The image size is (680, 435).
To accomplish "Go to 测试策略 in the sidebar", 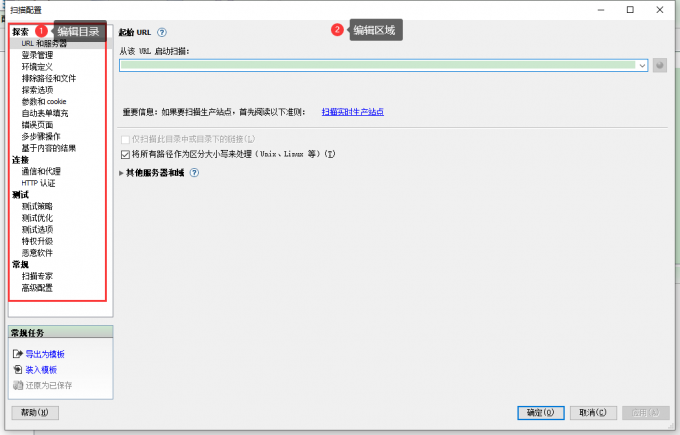I will click(x=37, y=206).
